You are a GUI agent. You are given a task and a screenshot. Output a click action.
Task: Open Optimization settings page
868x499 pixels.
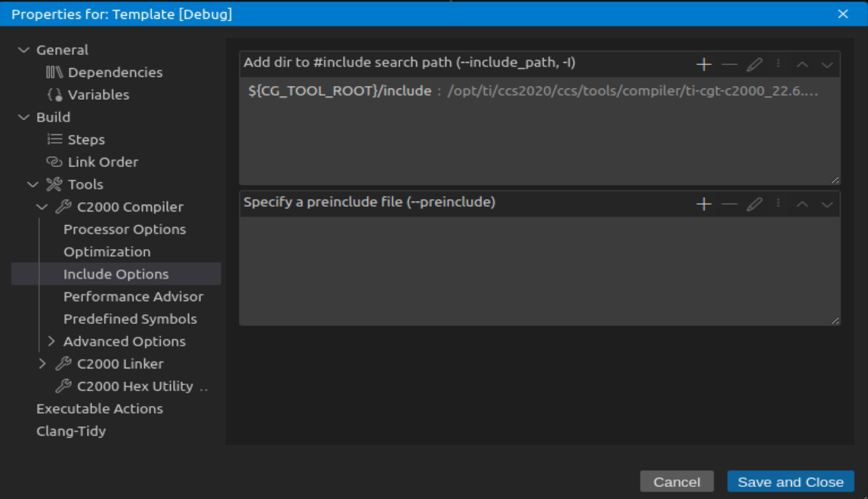[107, 251]
